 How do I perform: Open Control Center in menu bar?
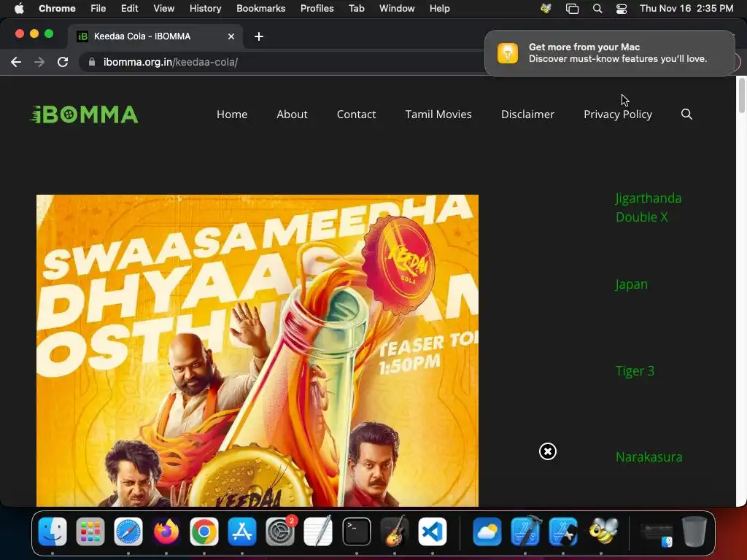point(622,9)
